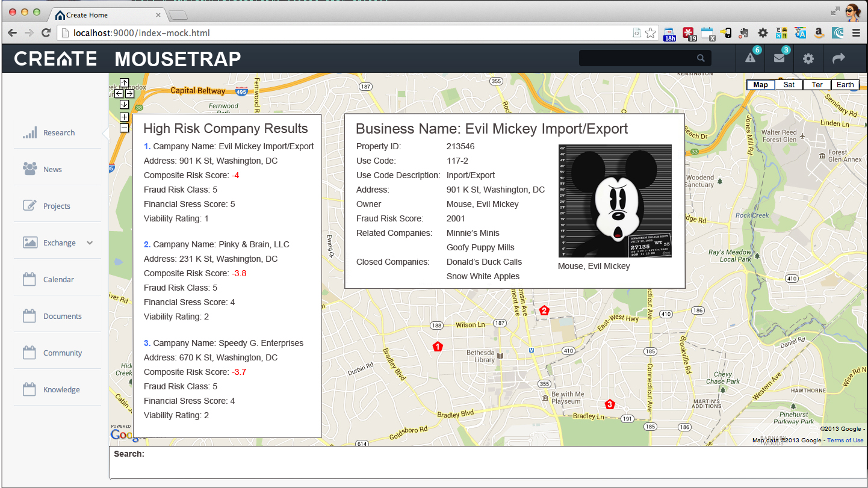Bookmark the page with the star icon
The width and height of the screenshot is (868, 488).
coord(650,33)
